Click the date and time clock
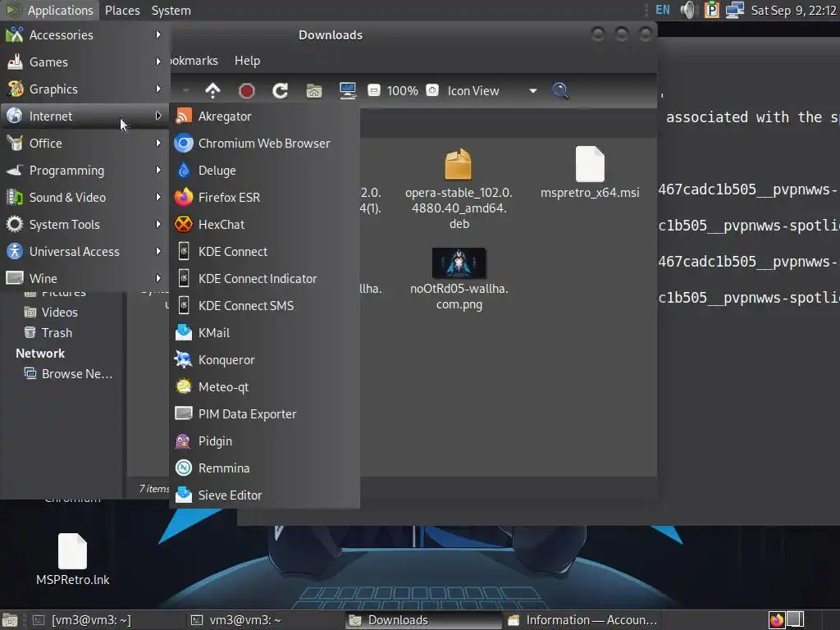The height and width of the screenshot is (630, 840). click(793, 10)
